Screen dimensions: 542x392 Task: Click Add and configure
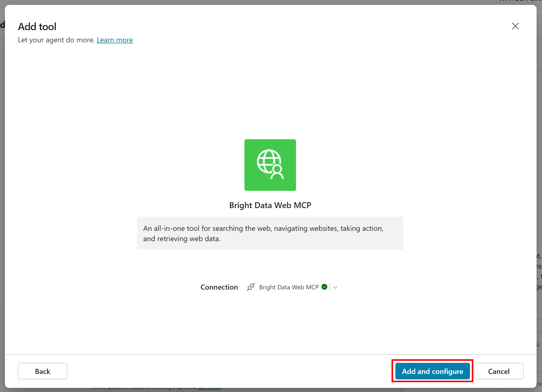point(432,371)
